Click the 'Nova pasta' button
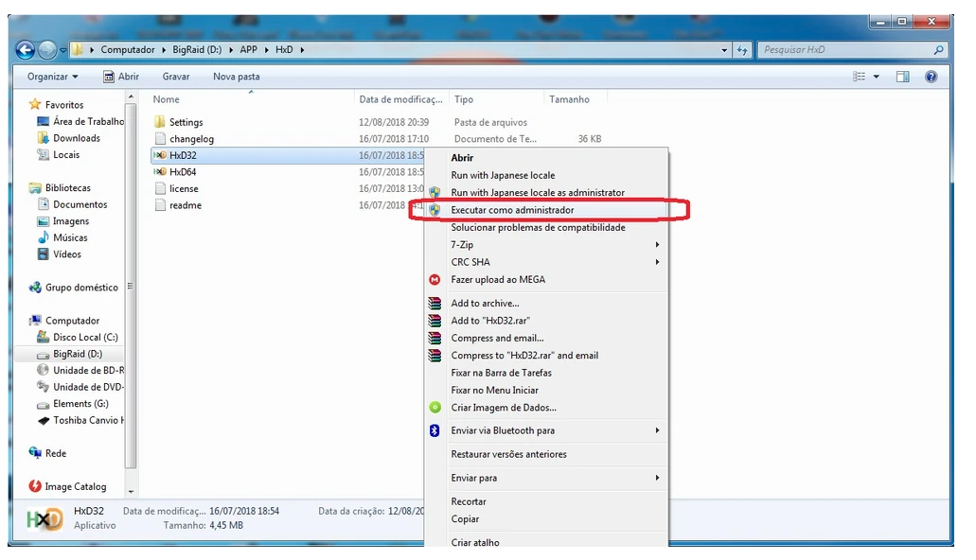This screenshot has width=976, height=560. click(236, 77)
